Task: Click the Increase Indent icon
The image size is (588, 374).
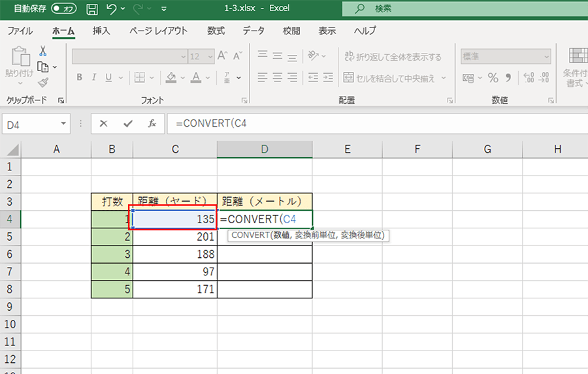Action: tap(328, 78)
